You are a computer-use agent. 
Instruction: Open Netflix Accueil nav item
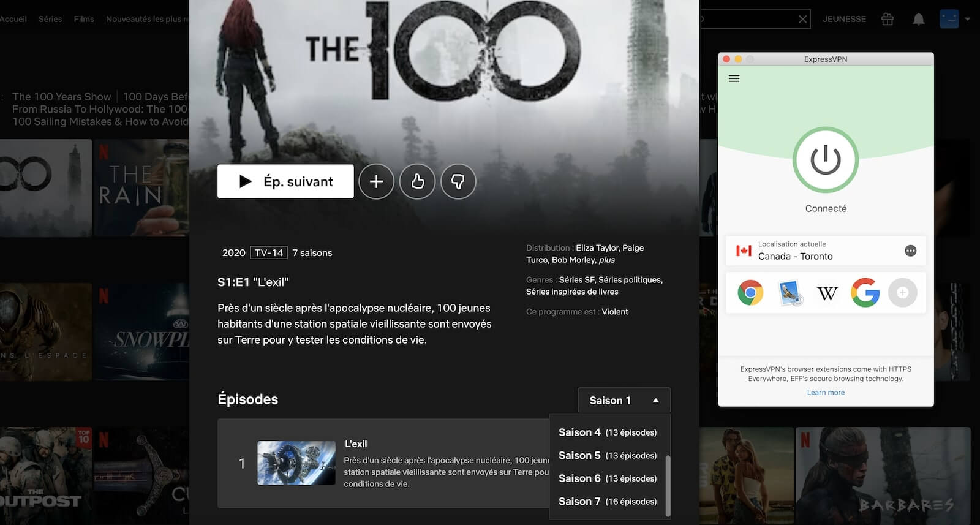pyautogui.click(x=13, y=19)
